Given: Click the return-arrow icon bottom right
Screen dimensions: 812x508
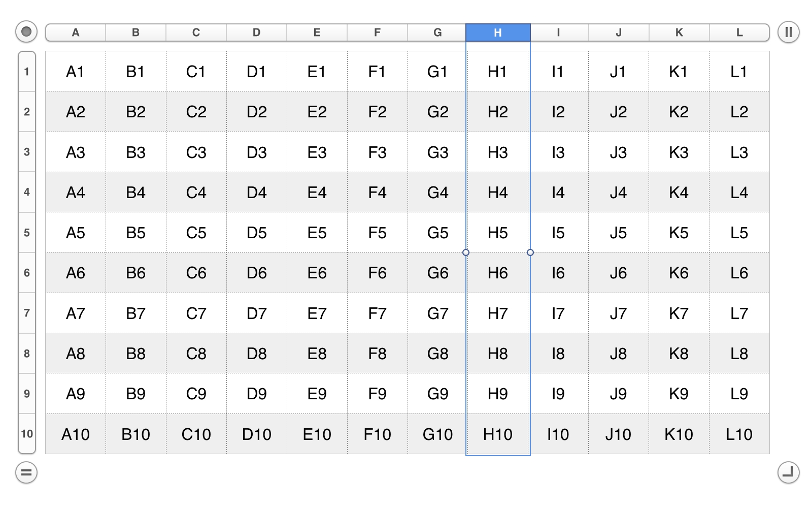Looking at the screenshot, I should [x=788, y=472].
